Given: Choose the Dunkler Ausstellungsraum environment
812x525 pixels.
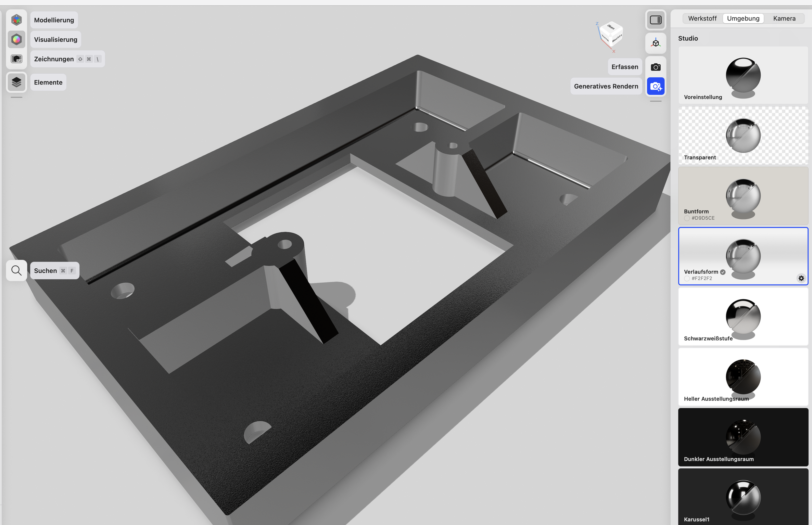Looking at the screenshot, I should tap(743, 437).
